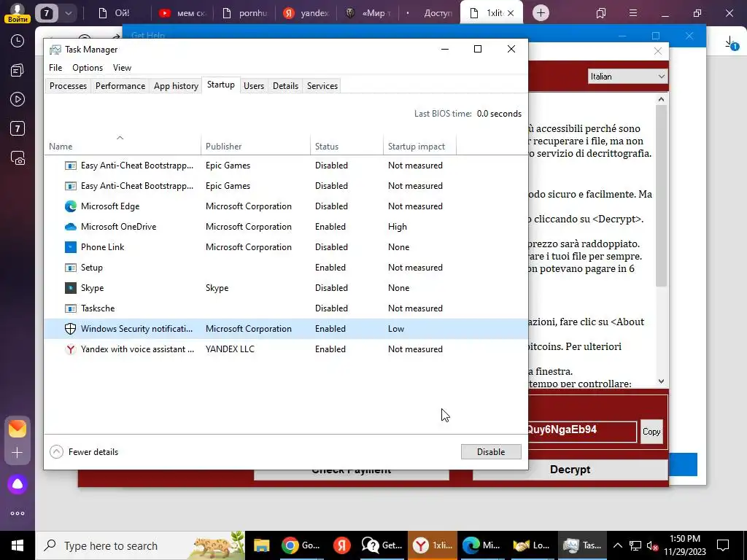Sort by the Startup impact column
The width and height of the screenshot is (747, 560).
click(x=419, y=146)
